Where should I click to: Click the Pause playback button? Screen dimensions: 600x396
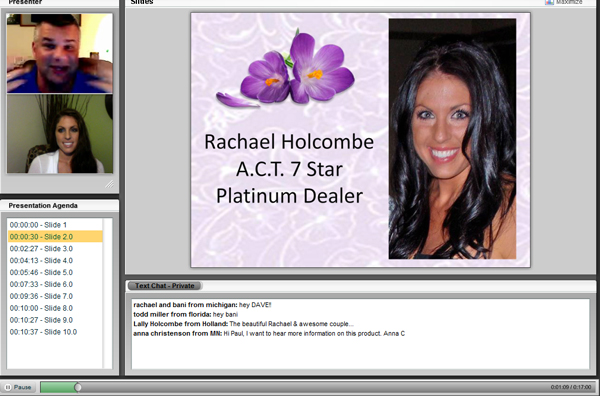(x=18, y=387)
